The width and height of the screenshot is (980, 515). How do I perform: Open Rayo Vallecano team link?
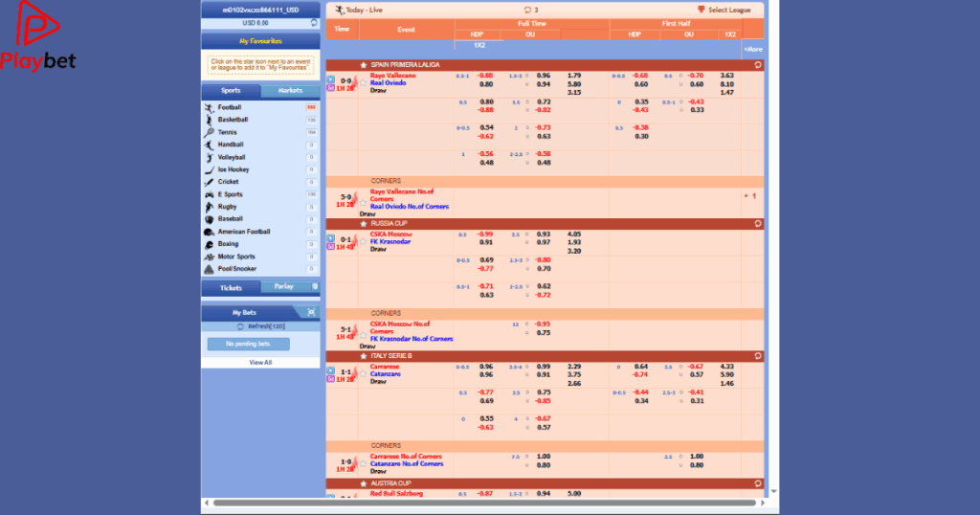pyautogui.click(x=392, y=76)
